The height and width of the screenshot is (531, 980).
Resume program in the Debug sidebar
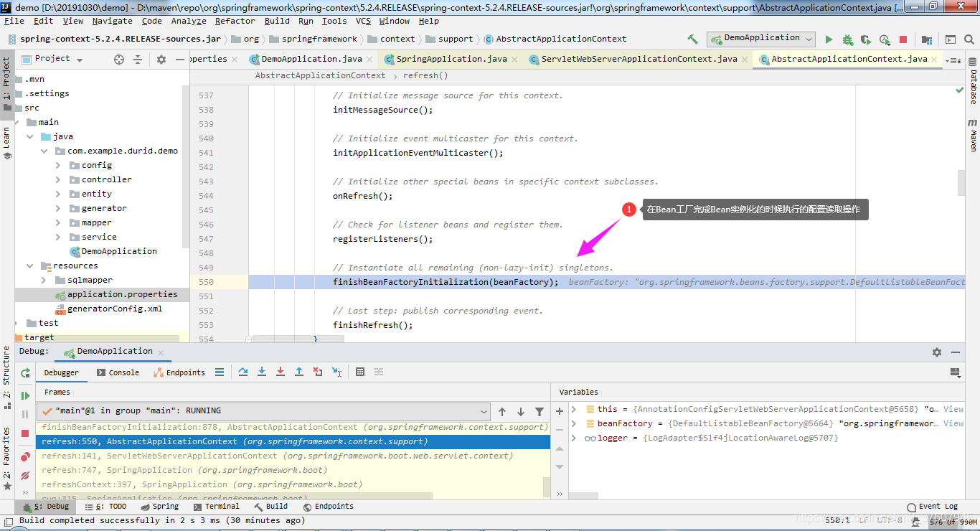click(x=25, y=395)
